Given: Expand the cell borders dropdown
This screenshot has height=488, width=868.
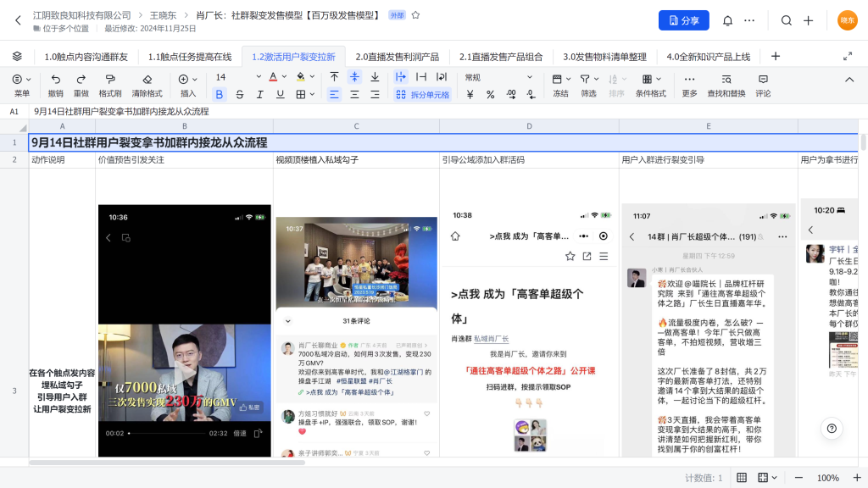Looking at the screenshot, I should click(312, 95).
